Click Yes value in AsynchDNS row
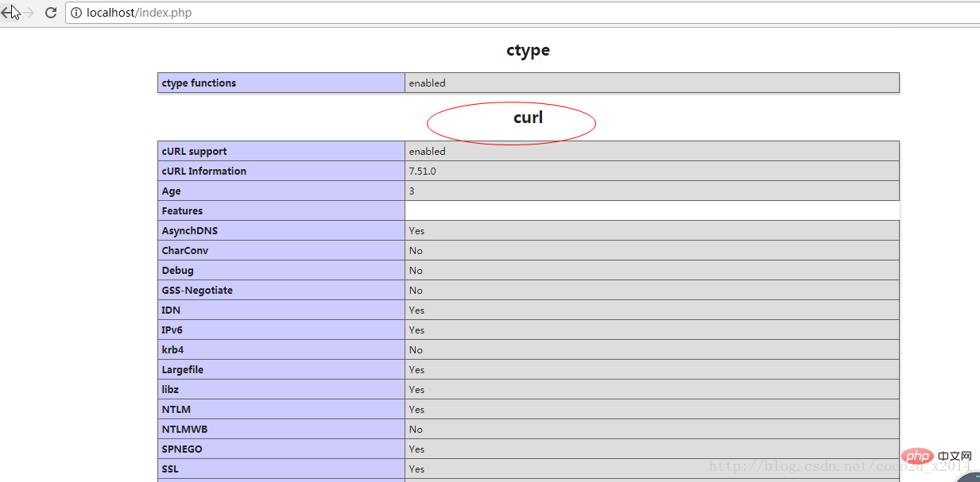The image size is (980, 482). pyautogui.click(x=416, y=230)
